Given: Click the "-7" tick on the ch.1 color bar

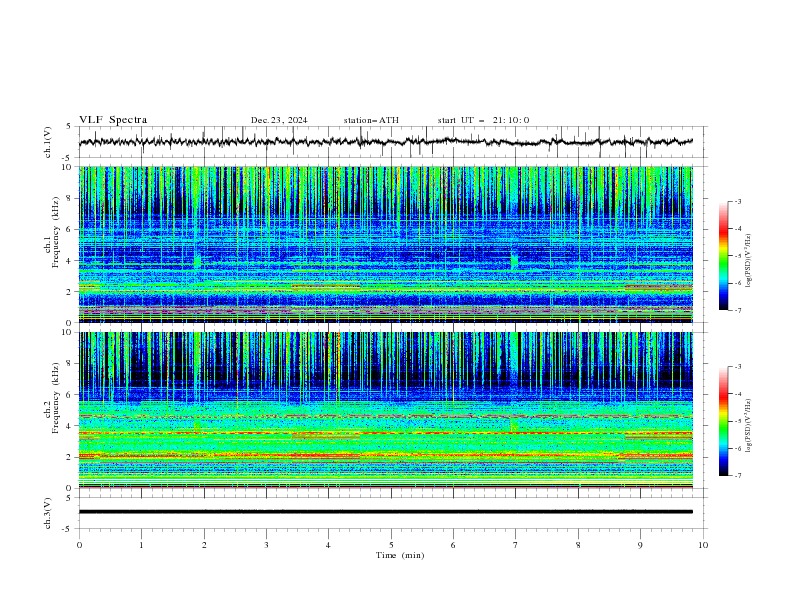Looking at the screenshot, I should pos(738,310).
